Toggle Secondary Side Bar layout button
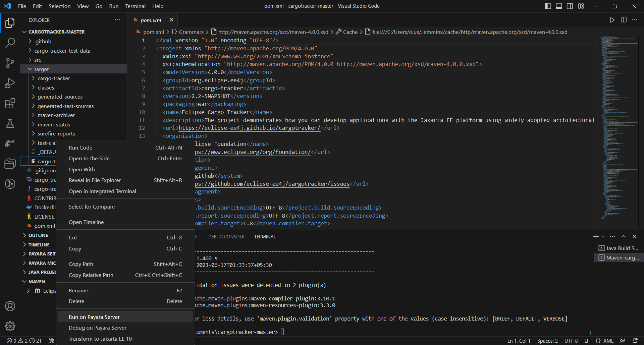This screenshot has width=644, height=345. tap(570, 6)
